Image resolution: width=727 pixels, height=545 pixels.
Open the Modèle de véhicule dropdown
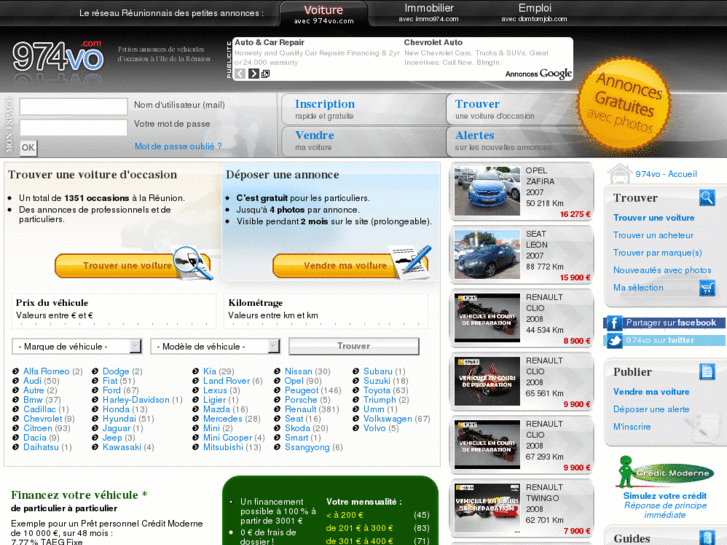tap(215, 346)
